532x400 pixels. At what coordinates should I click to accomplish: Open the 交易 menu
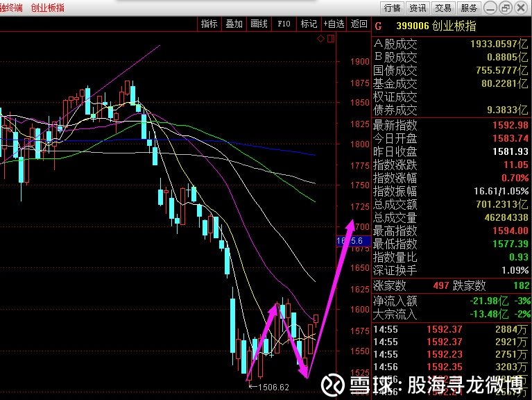click(x=443, y=8)
